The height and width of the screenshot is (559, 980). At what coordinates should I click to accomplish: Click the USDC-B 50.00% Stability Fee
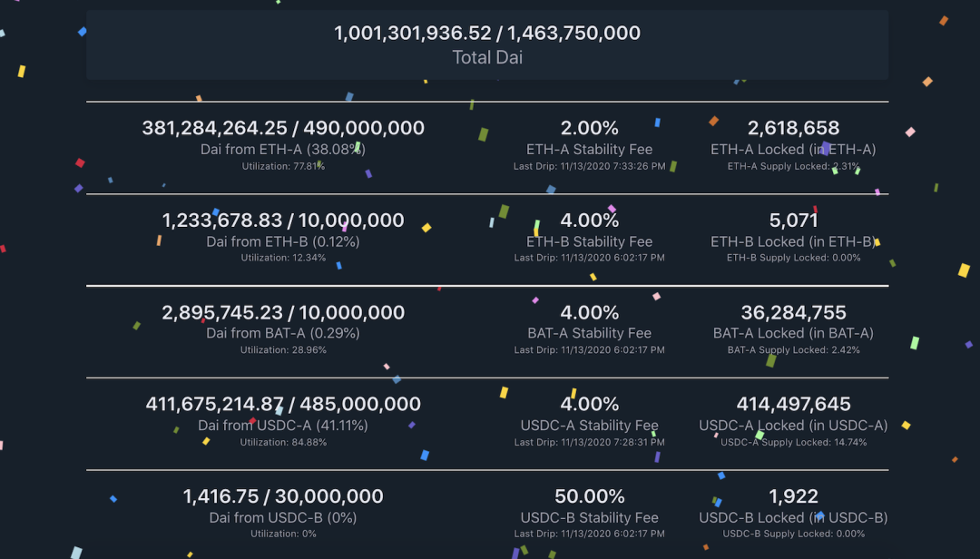pyautogui.click(x=590, y=496)
